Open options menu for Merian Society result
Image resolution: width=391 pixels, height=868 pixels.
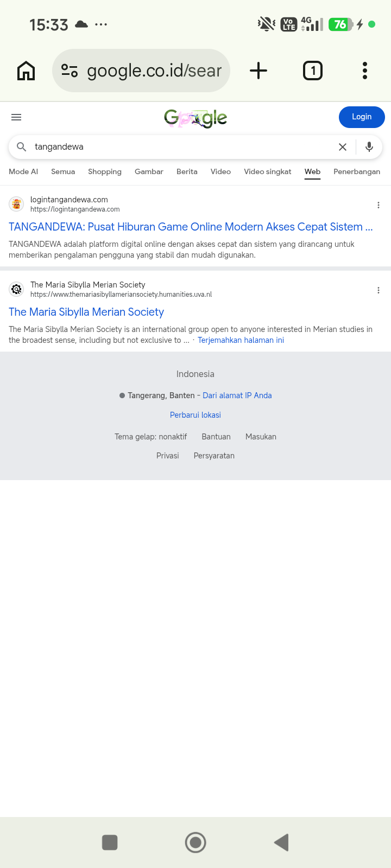coord(379,290)
